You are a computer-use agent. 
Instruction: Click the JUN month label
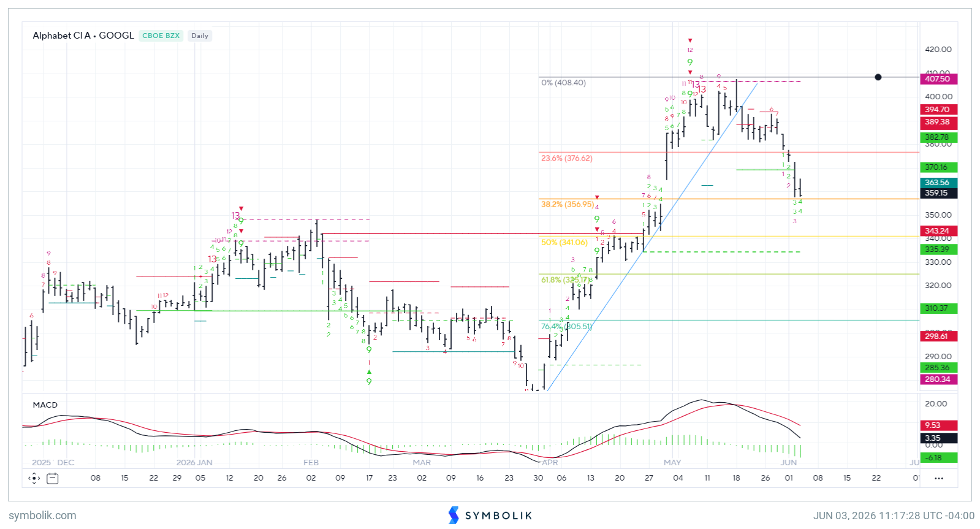[789, 463]
